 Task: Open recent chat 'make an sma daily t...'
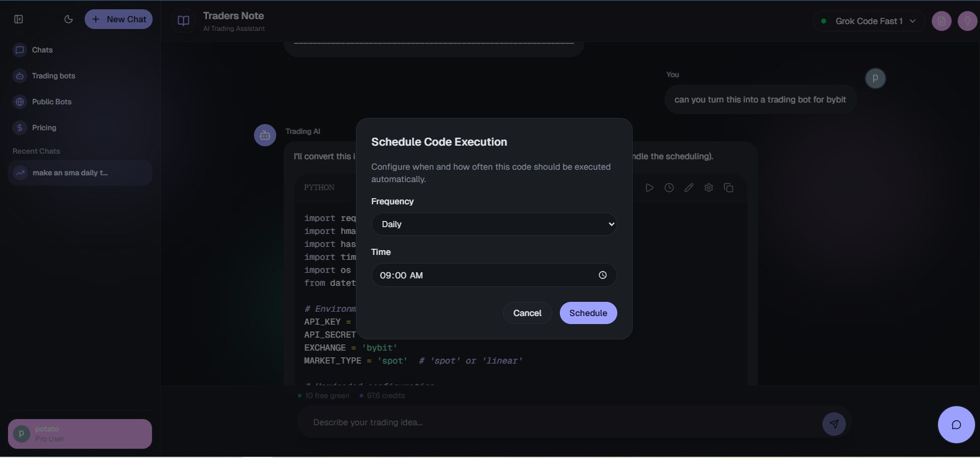tap(80, 173)
